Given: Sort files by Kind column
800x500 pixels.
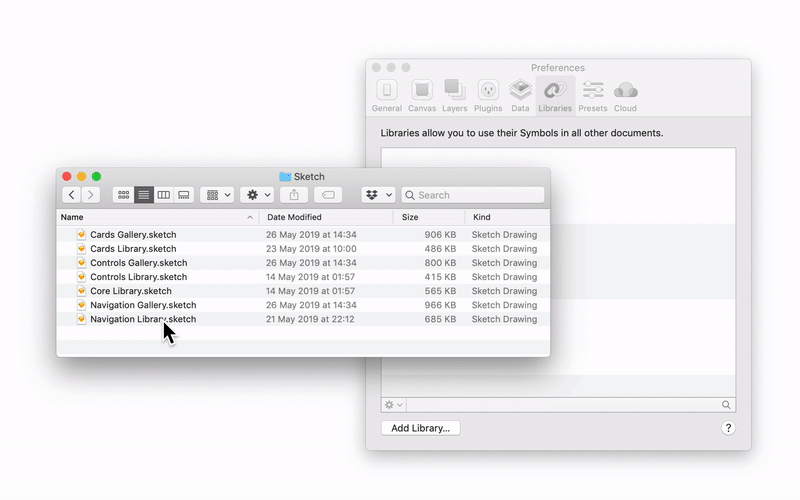Looking at the screenshot, I should click(508, 217).
